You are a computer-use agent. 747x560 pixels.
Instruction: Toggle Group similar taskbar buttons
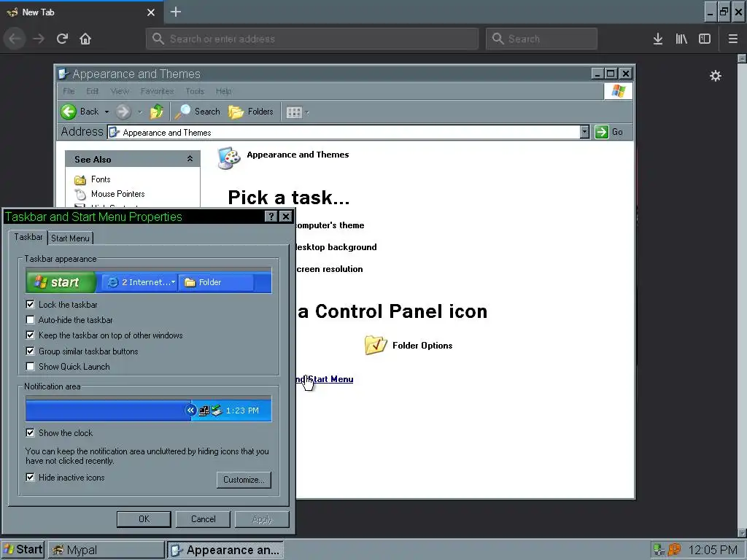click(30, 351)
